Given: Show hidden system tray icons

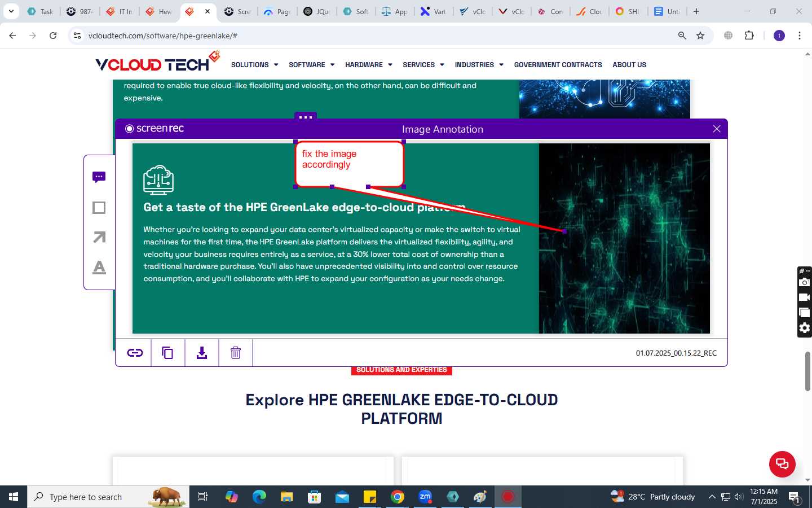Looking at the screenshot, I should [712, 497].
